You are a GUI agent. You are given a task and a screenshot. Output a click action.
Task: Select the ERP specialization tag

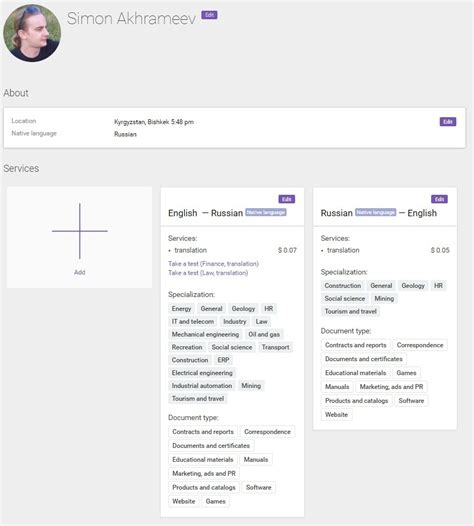pyautogui.click(x=223, y=360)
